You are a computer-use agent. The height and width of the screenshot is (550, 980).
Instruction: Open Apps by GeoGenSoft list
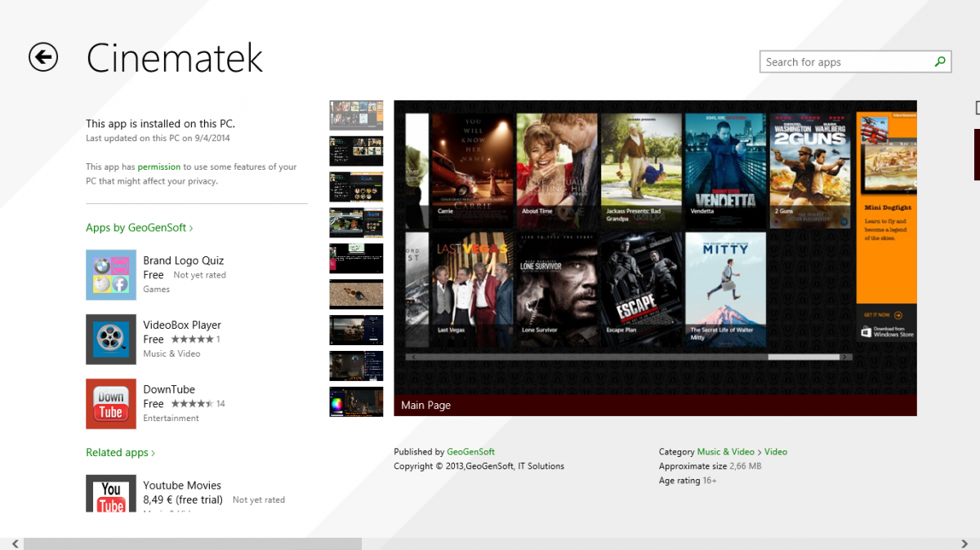pyautogui.click(x=140, y=228)
